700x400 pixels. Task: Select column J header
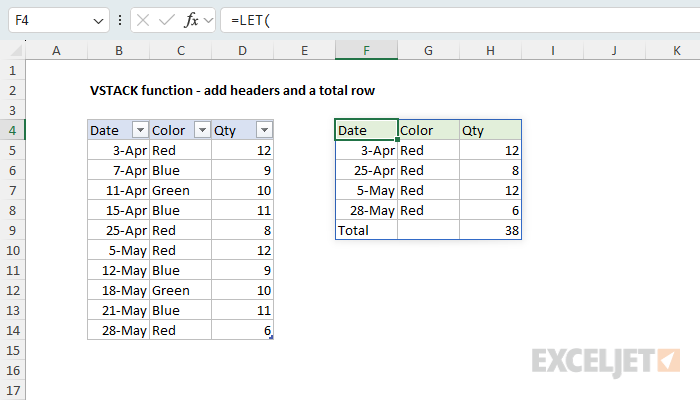pyautogui.click(x=614, y=50)
